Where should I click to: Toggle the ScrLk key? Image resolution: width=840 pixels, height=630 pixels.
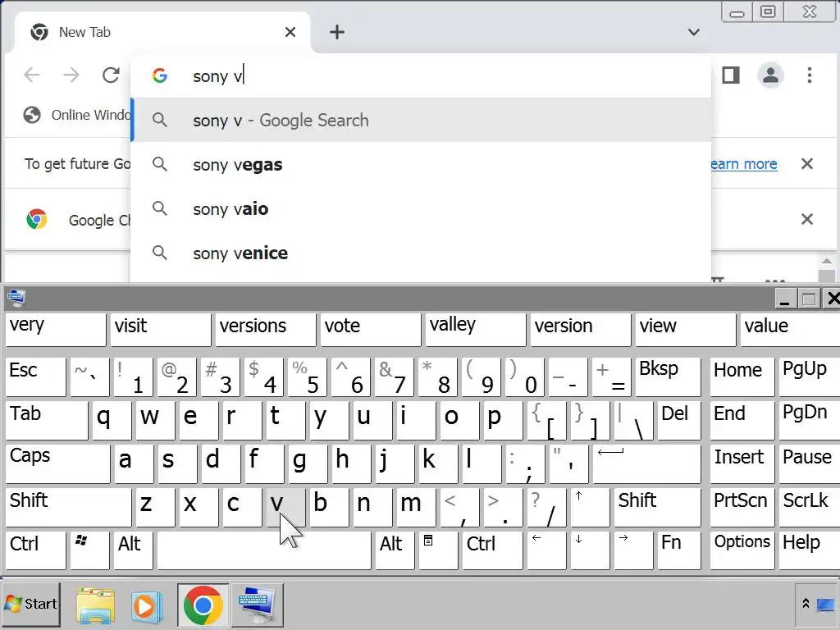(x=809, y=507)
